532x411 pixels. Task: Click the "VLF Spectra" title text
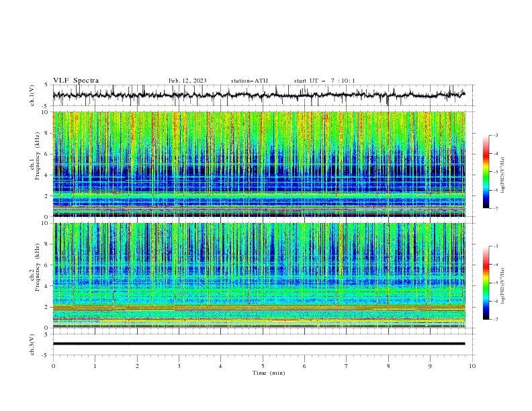76,81
